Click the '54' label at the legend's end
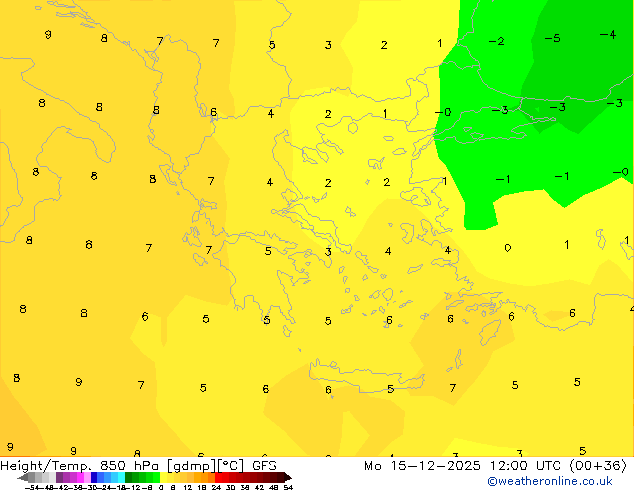The width and height of the screenshot is (634, 490). coord(288,488)
